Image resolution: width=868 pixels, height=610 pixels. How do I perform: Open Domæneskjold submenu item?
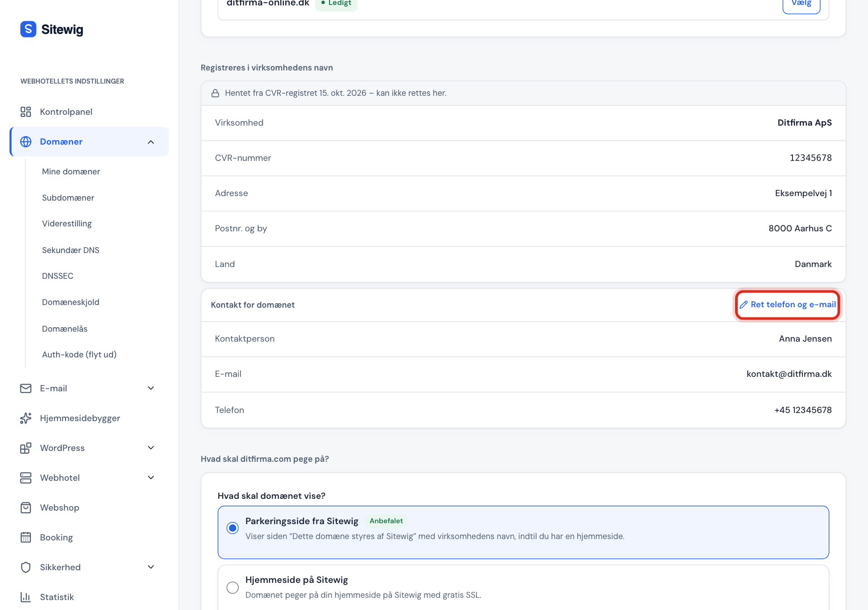point(71,302)
